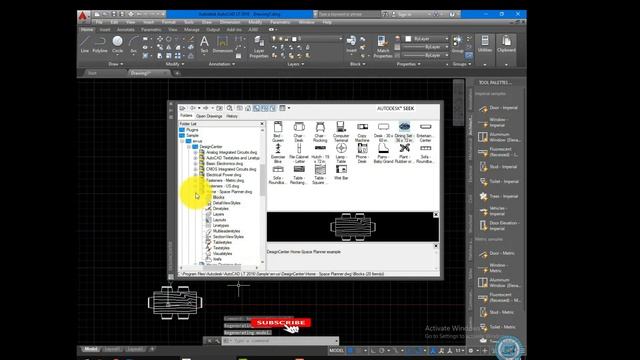Click the Sign In button
Image resolution: width=640 pixels, height=360 pixels.
pos(404,14)
